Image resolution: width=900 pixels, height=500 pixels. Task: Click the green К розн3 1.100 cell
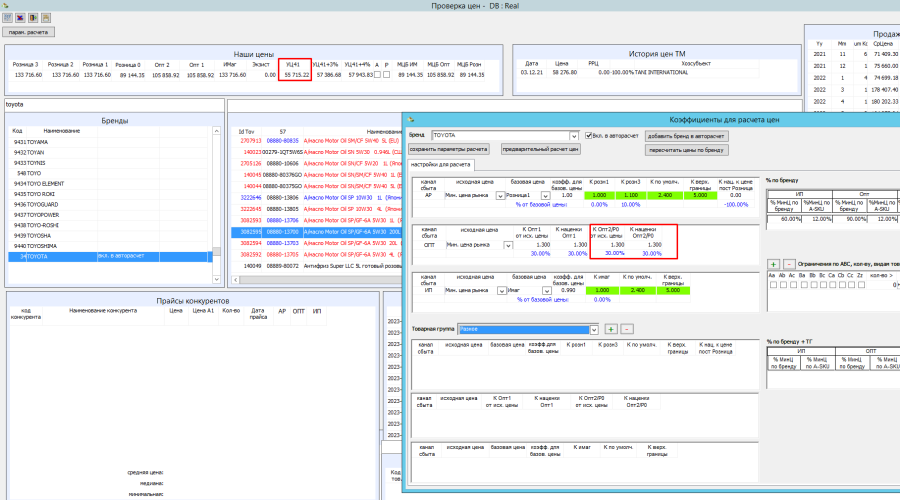[631, 195]
